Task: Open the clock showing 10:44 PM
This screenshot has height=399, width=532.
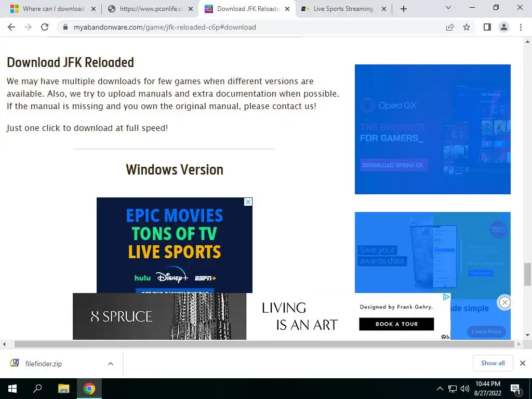Action: click(x=488, y=389)
